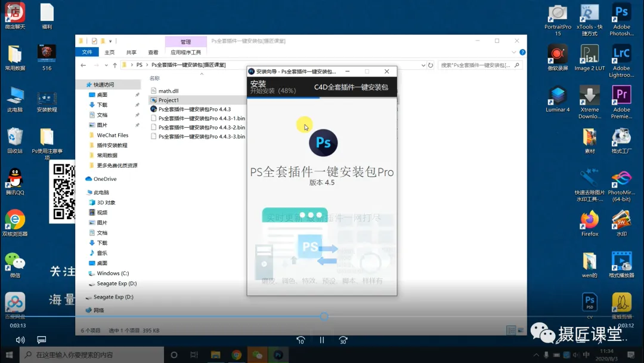The image size is (644, 363).
Task: Open the PortraitPro 15 desktop icon
Action: [x=558, y=20]
